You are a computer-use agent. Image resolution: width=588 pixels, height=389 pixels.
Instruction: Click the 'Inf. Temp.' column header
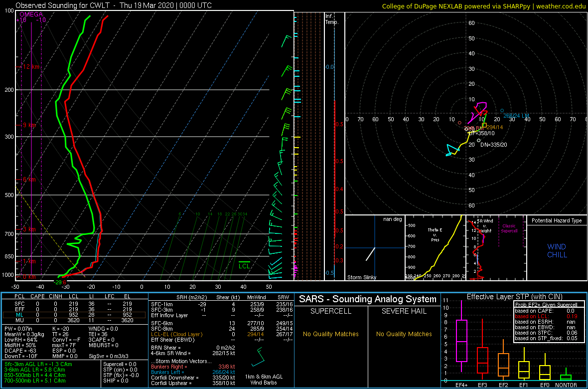point(332,19)
